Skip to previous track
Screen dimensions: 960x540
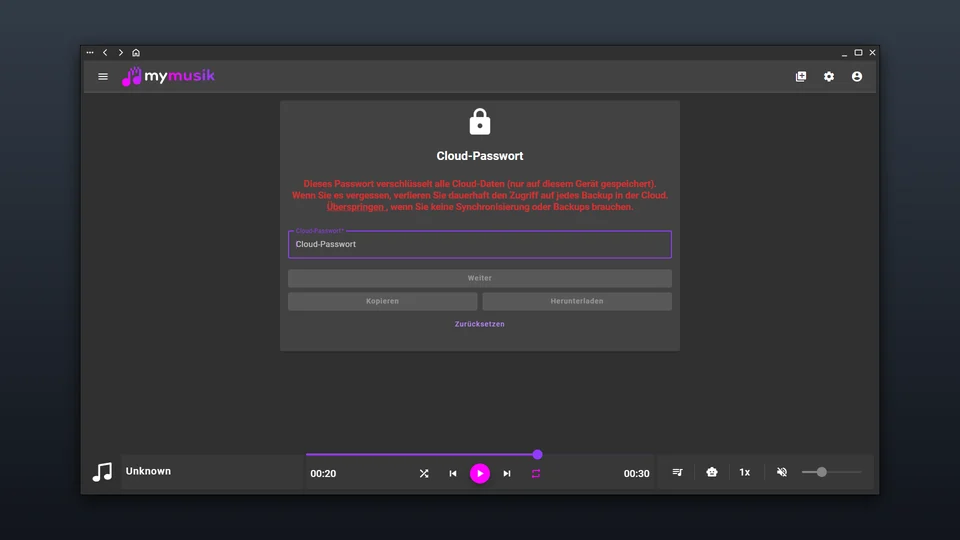453,473
